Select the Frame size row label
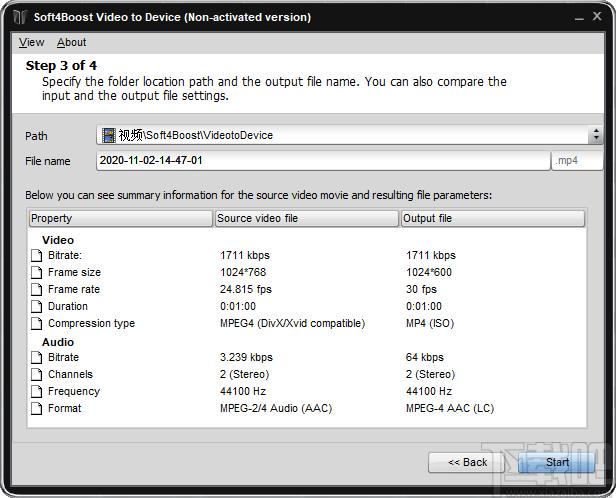 tap(74, 272)
